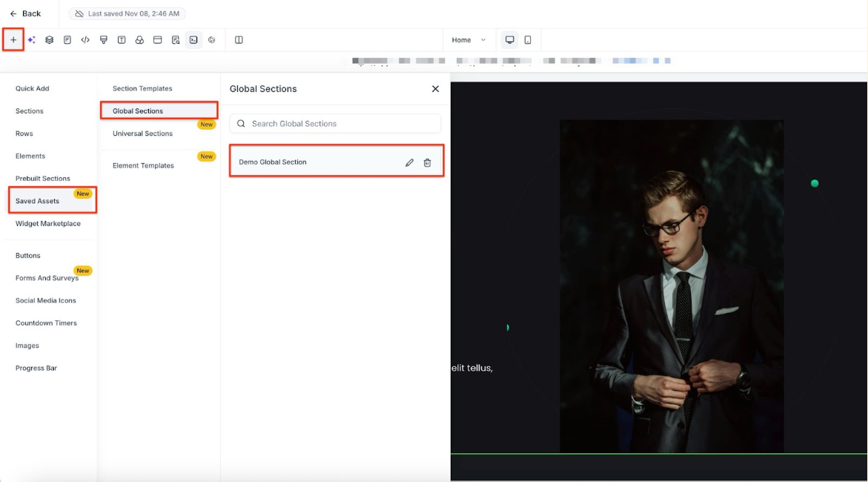Open Saved Assets category

pos(38,201)
